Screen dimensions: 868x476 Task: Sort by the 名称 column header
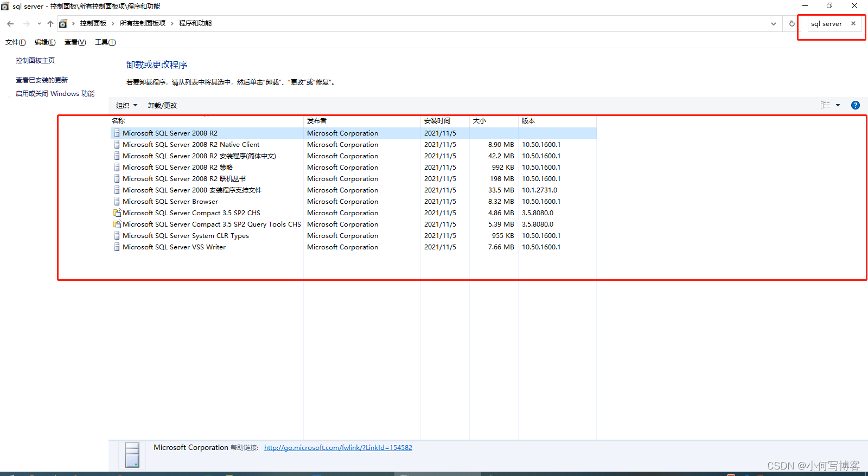pyautogui.click(x=206, y=121)
